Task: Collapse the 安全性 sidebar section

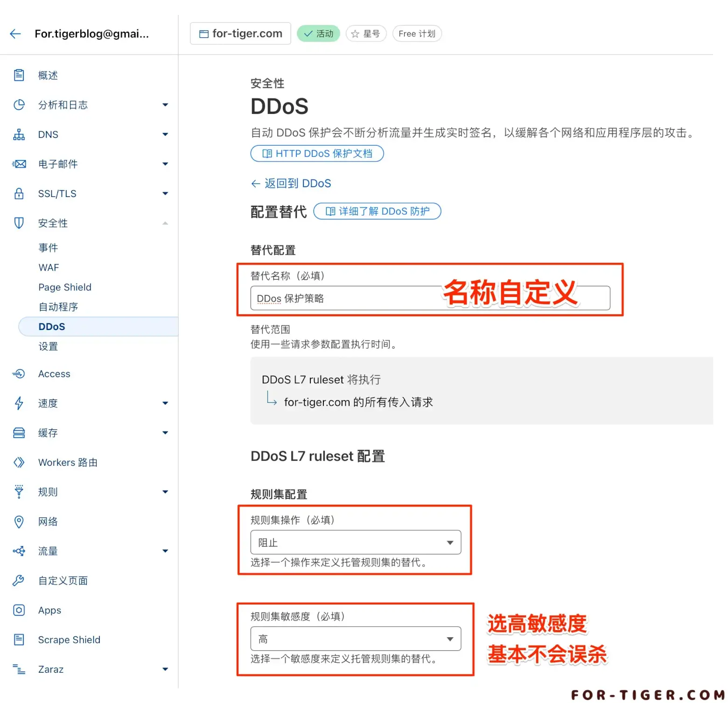Action: [165, 223]
